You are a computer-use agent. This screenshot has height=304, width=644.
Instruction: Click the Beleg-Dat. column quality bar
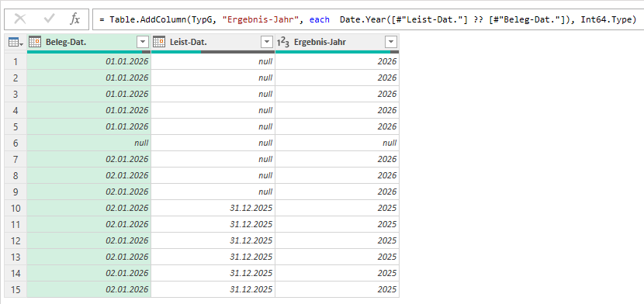click(89, 52)
